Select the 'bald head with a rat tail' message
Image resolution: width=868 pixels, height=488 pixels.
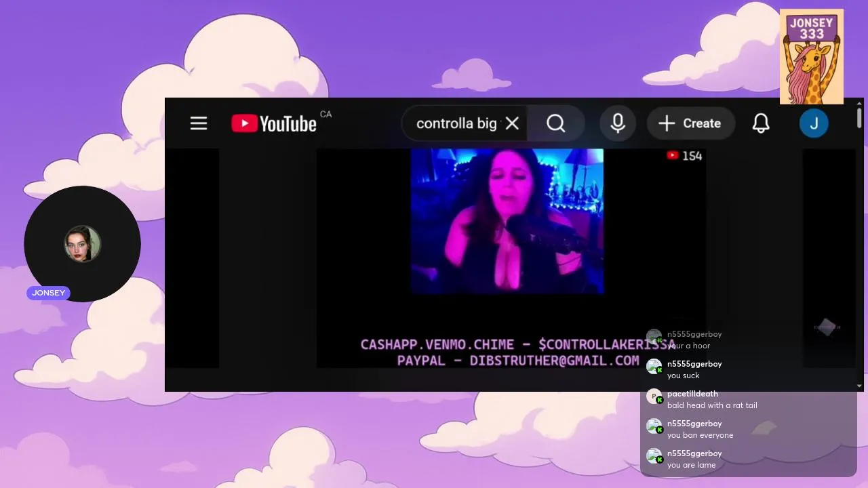pyautogui.click(x=712, y=405)
